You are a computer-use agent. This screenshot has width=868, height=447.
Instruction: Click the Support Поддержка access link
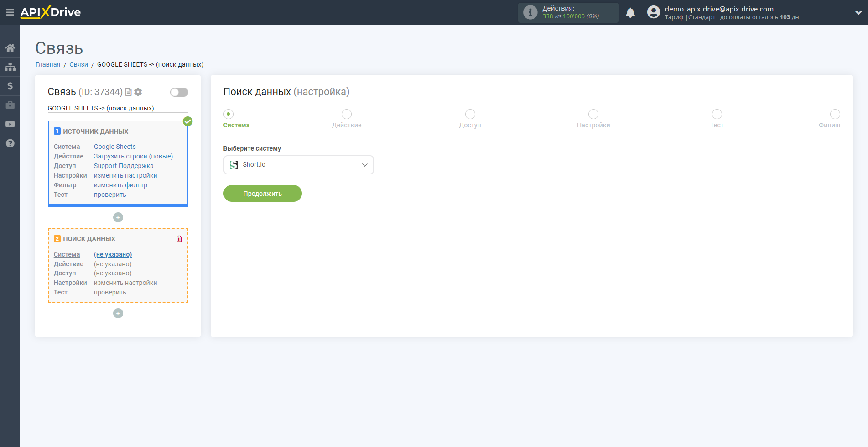[x=124, y=166]
